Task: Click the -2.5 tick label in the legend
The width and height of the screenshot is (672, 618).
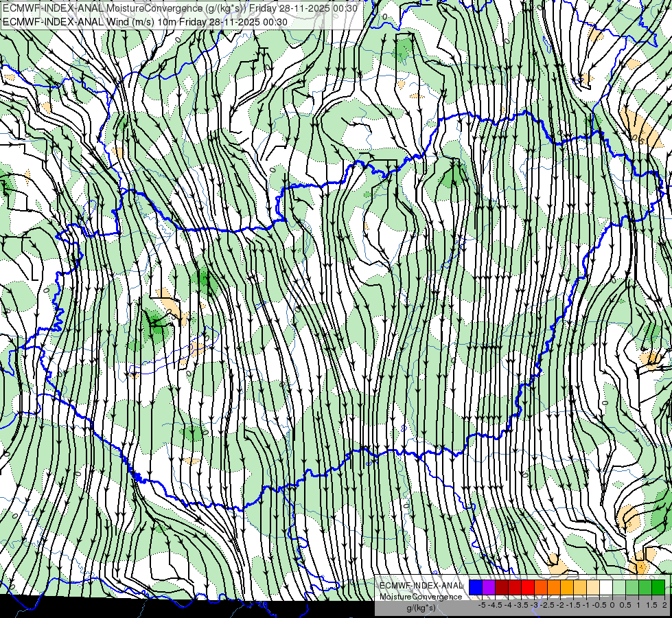Action: [x=547, y=605]
